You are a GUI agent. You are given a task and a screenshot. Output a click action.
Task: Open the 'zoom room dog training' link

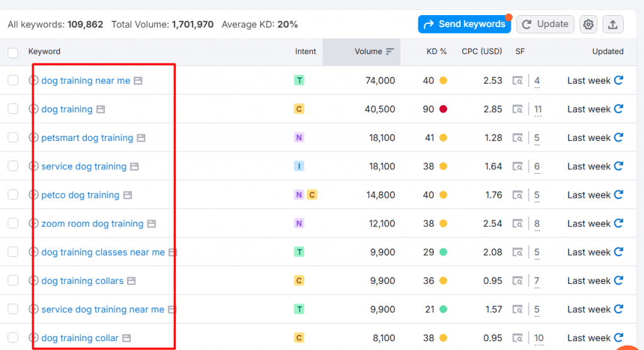point(92,223)
